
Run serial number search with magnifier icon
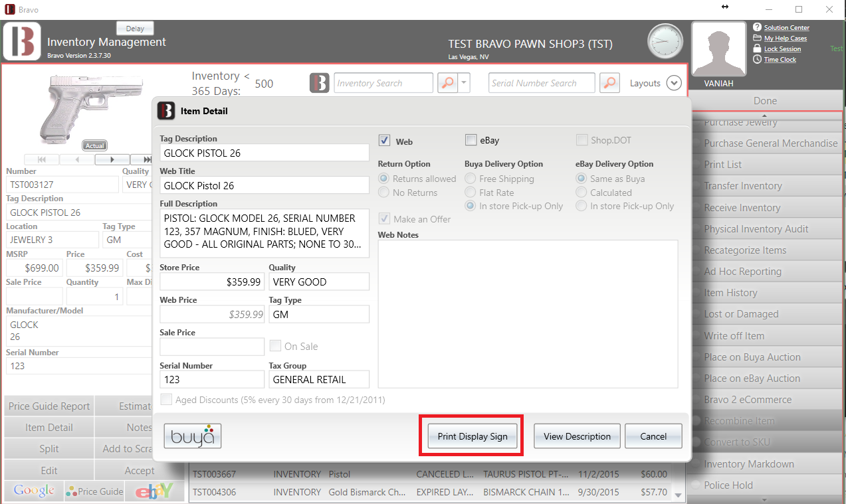(609, 83)
